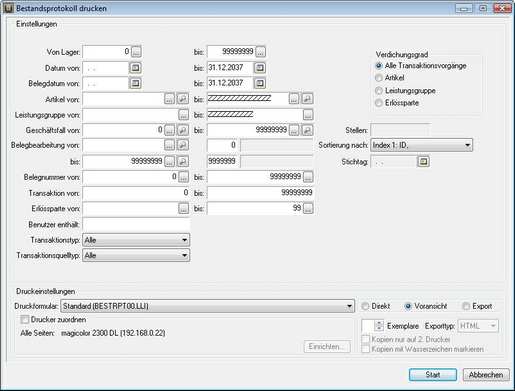Click magicolor 2300 DL printer text
This screenshot has height=391, width=515.
point(113,333)
